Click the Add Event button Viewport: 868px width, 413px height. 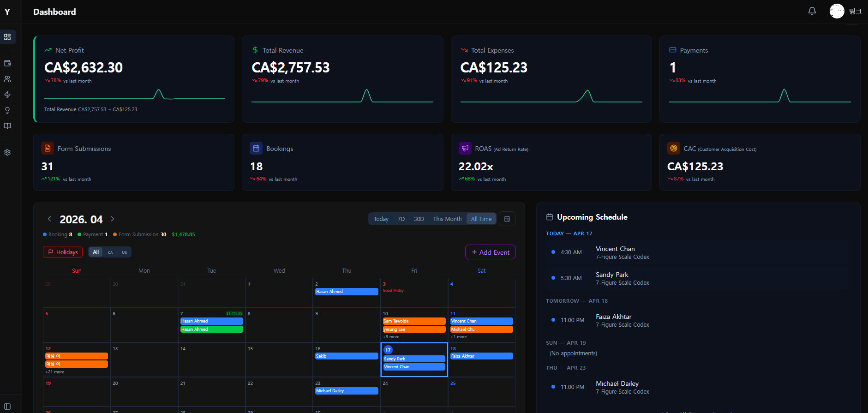pos(490,252)
